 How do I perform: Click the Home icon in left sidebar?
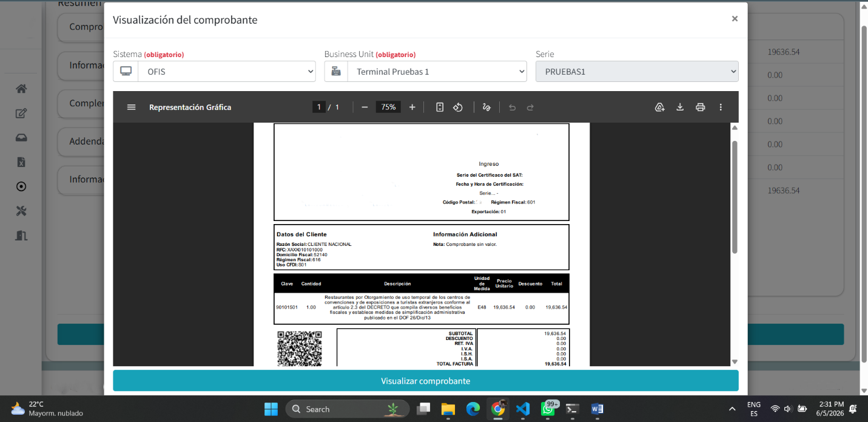coord(21,89)
